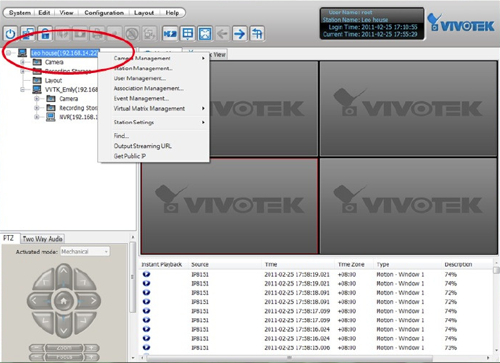Click the rotate pages toolbar icon

click(257, 33)
